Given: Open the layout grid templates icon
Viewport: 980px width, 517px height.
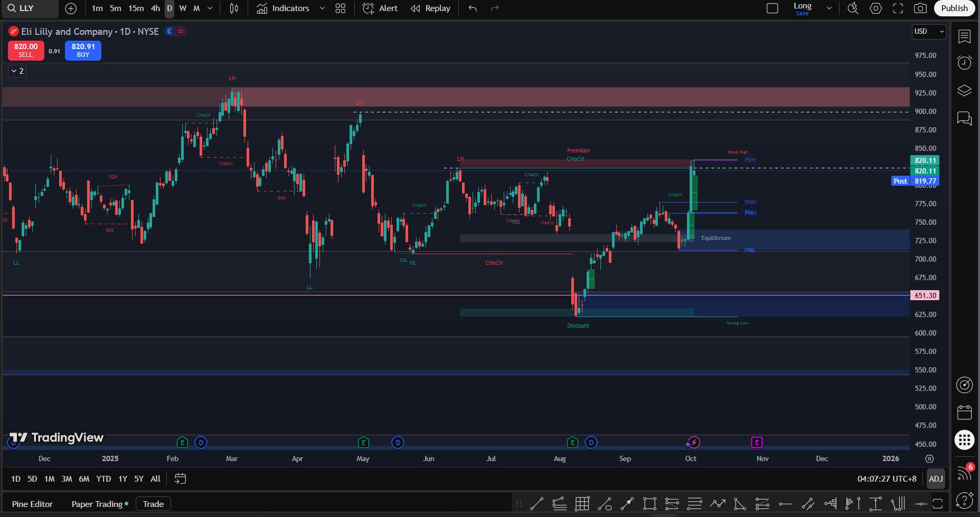Looking at the screenshot, I should 341,8.
